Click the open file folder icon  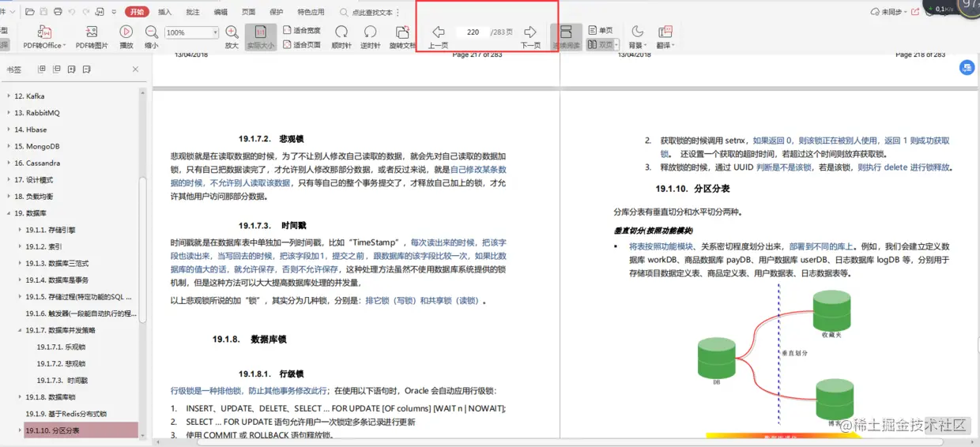(30, 12)
